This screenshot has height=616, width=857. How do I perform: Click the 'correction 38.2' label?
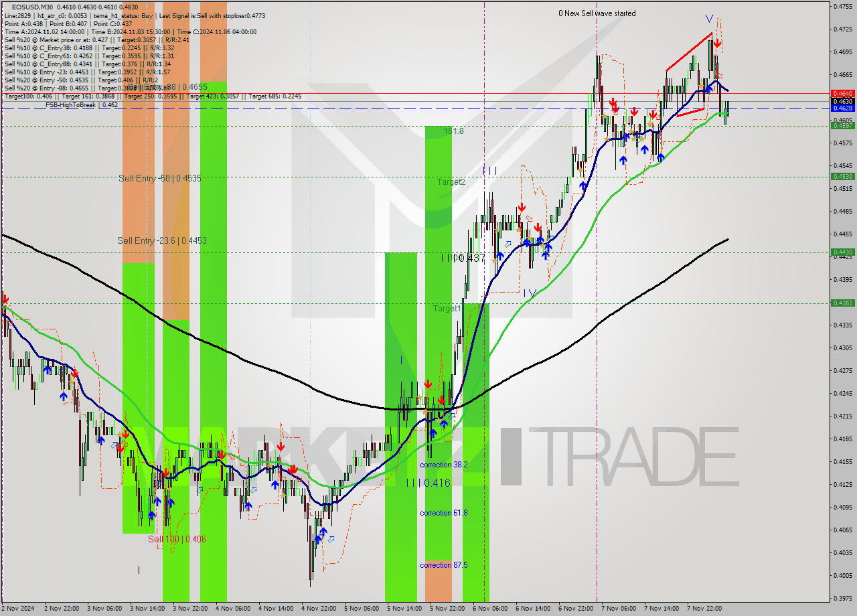point(443,465)
